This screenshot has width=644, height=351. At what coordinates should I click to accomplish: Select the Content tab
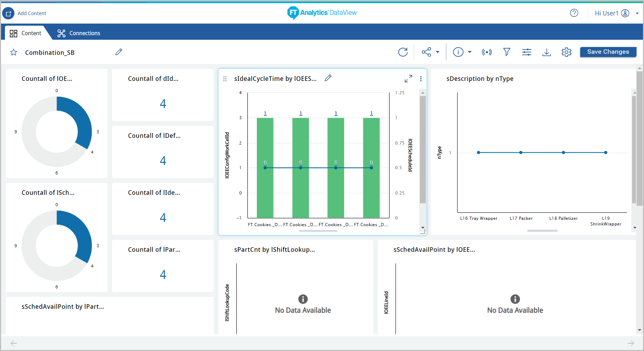point(26,33)
